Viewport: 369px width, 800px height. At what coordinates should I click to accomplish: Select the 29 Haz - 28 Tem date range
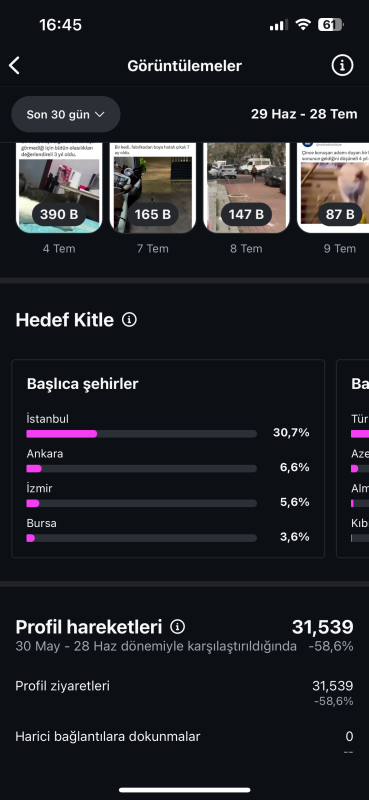pyautogui.click(x=304, y=114)
